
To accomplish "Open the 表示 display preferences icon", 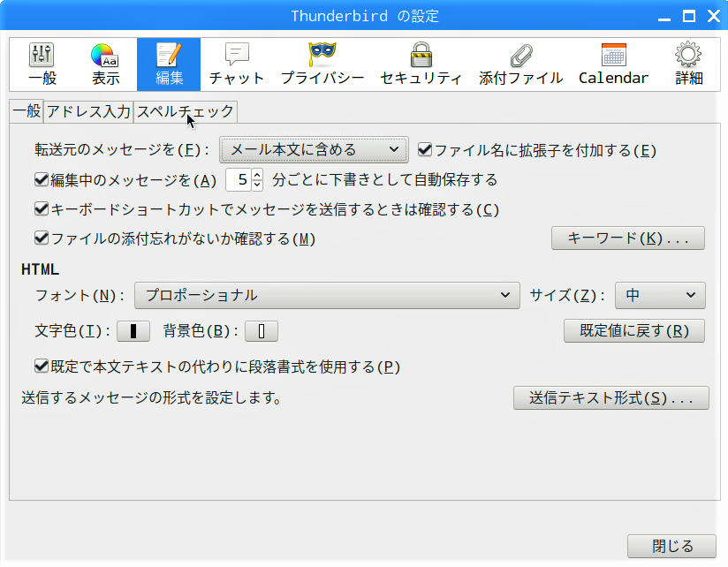I will [x=105, y=64].
